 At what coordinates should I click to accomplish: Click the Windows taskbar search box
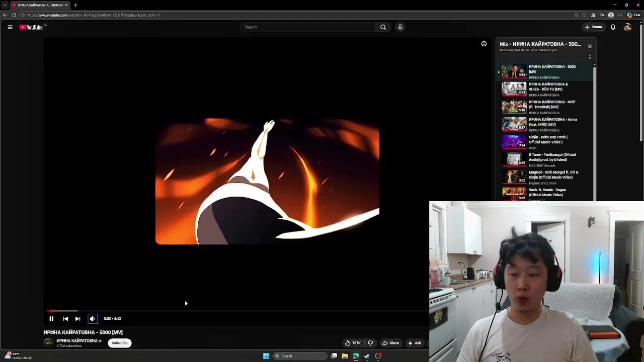coord(300,356)
